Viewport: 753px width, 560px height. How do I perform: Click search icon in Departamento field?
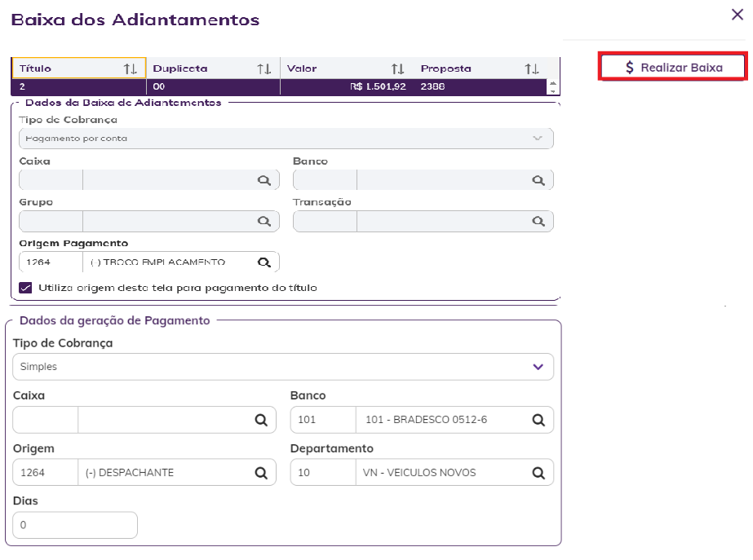538,473
